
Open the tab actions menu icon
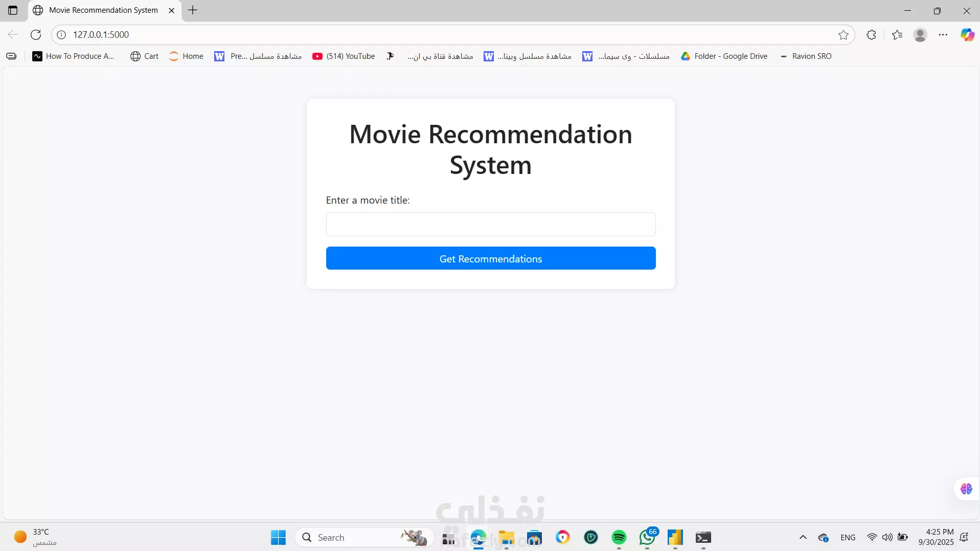tap(13, 10)
